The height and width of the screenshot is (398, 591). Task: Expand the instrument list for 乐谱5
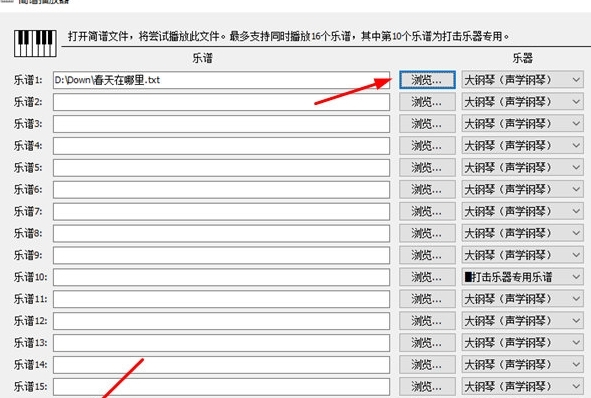tap(522, 167)
